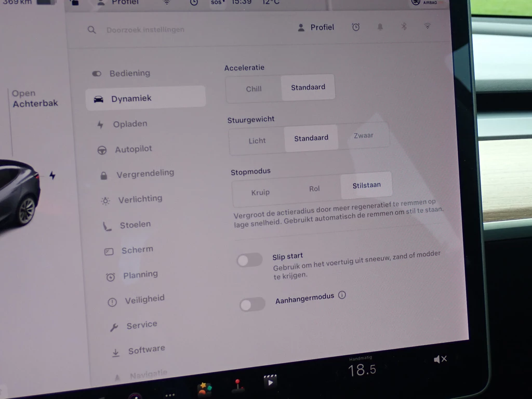Click the search magnifier icon
The height and width of the screenshot is (399, 532).
click(92, 30)
